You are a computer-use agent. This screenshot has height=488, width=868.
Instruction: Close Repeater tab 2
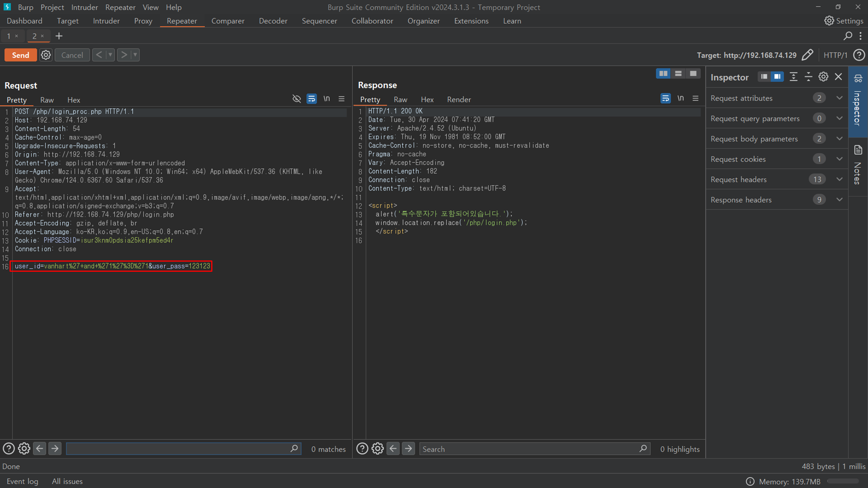click(x=42, y=36)
